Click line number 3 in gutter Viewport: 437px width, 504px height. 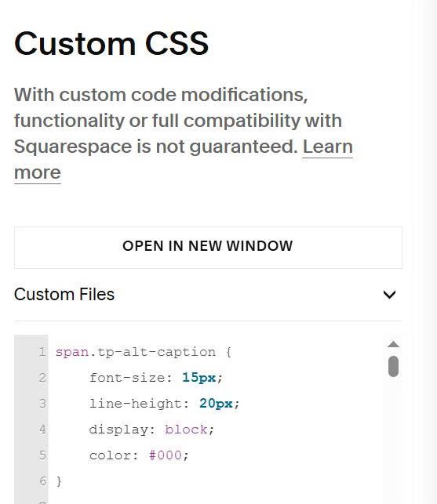click(42, 404)
